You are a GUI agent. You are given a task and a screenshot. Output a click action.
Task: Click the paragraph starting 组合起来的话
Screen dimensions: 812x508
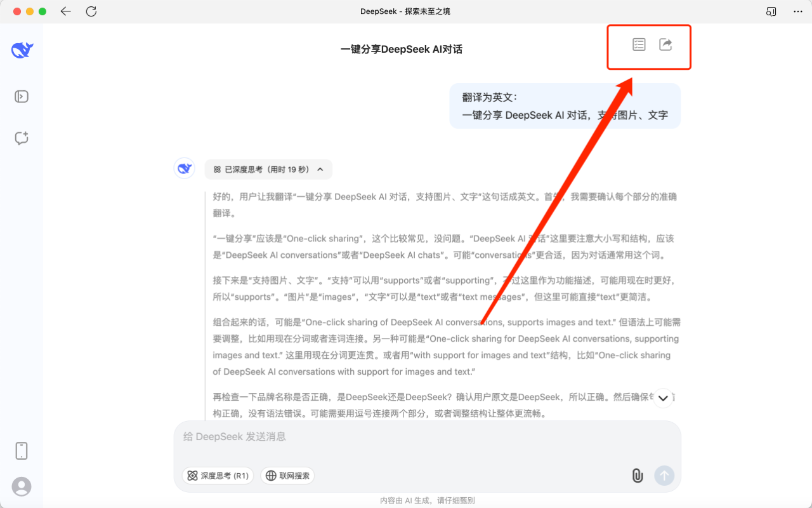pyautogui.click(x=447, y=347)
